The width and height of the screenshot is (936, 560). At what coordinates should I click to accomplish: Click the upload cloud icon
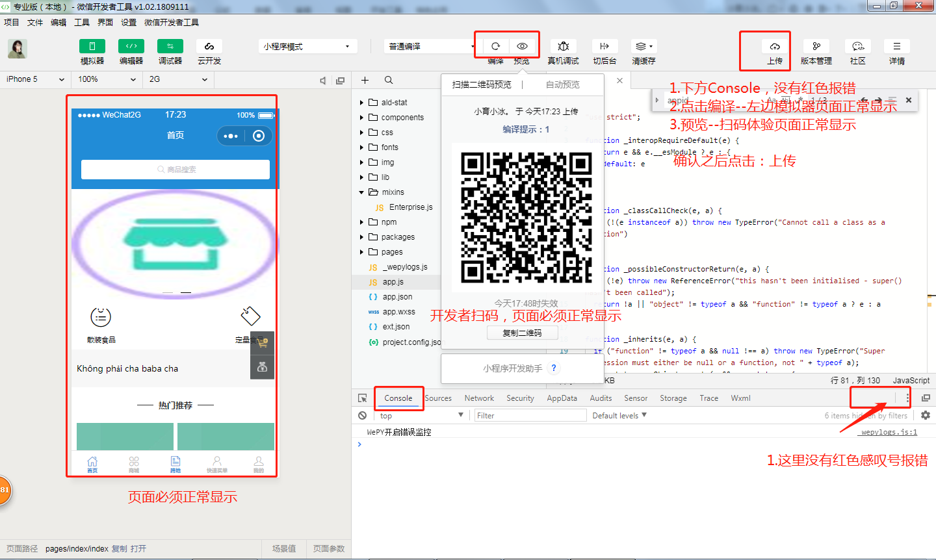pyautogui.click(x=775, y=46)
